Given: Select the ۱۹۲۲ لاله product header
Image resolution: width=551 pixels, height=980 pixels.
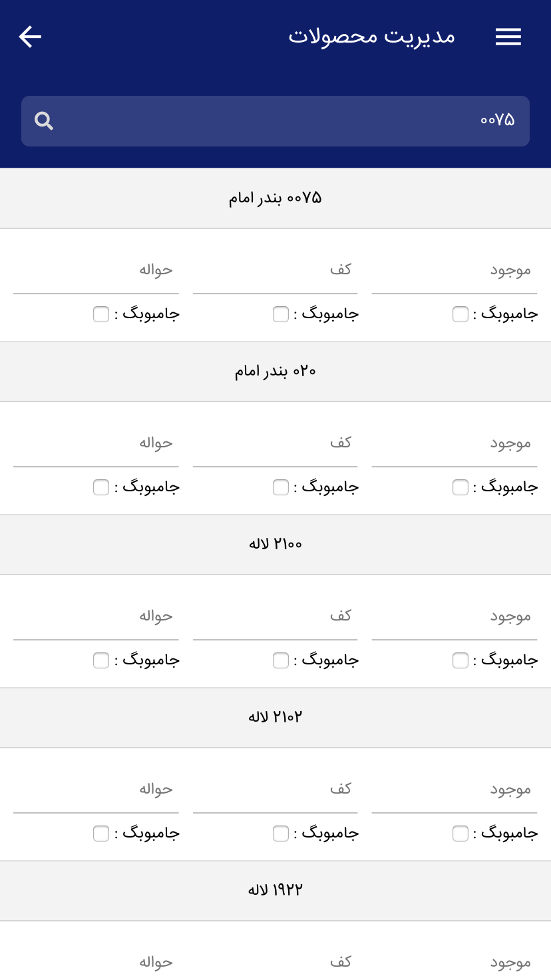Looking at the screenshot, I should point(275,891).
